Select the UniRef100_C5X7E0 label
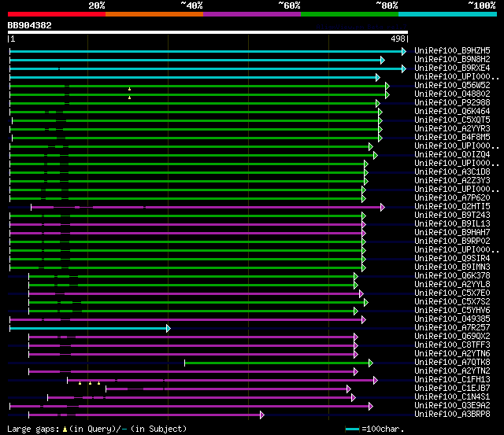This screenshot has height=435, width=504. click(x=452, y=293)
